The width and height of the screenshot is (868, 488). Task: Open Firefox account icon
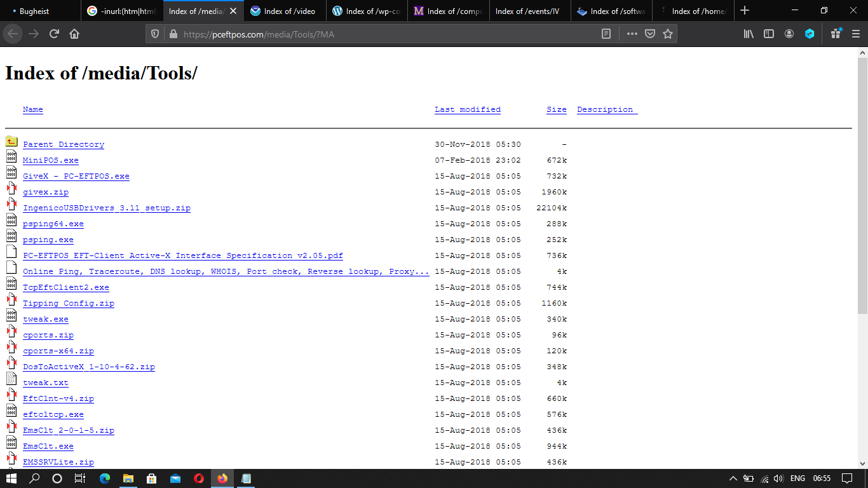[789, 34]
